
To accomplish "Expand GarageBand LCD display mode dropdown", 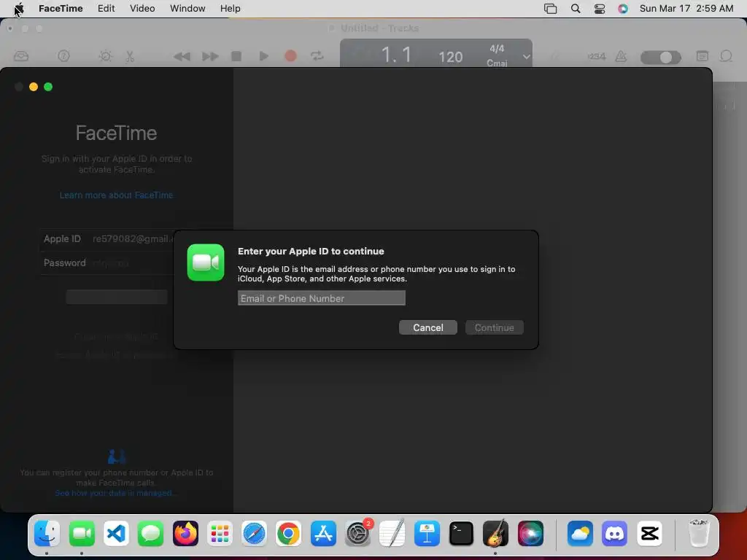I will point(526,57).
